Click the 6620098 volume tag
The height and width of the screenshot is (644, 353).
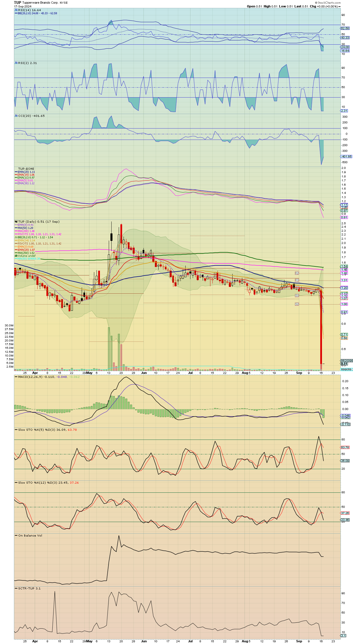(x=347, y=361)
